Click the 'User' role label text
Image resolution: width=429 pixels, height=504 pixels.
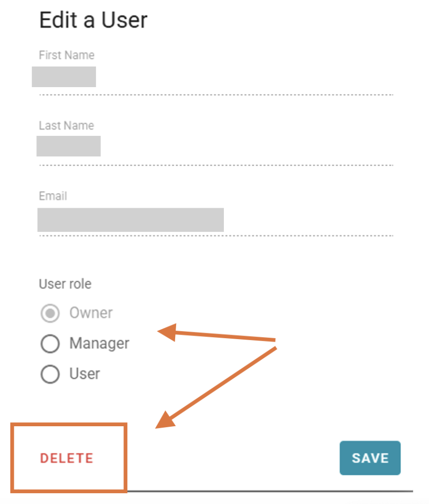tap(85, 374)
